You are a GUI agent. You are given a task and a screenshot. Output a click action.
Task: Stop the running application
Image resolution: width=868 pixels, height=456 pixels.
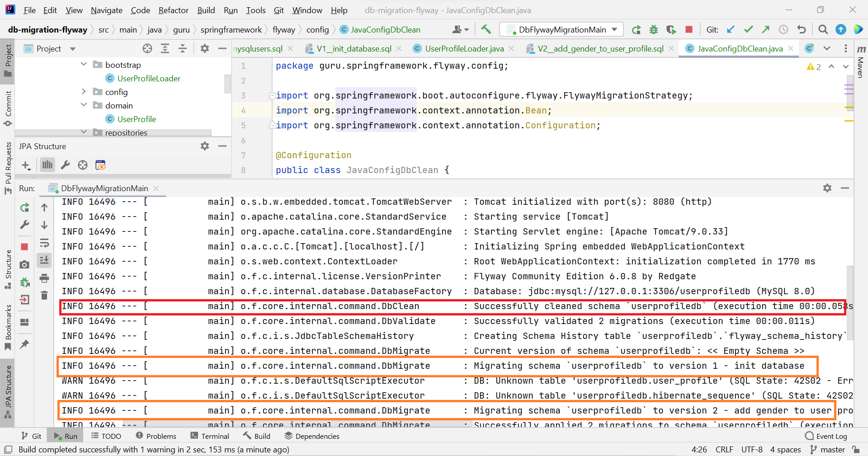pyautogui.click(x=24, y=247)
